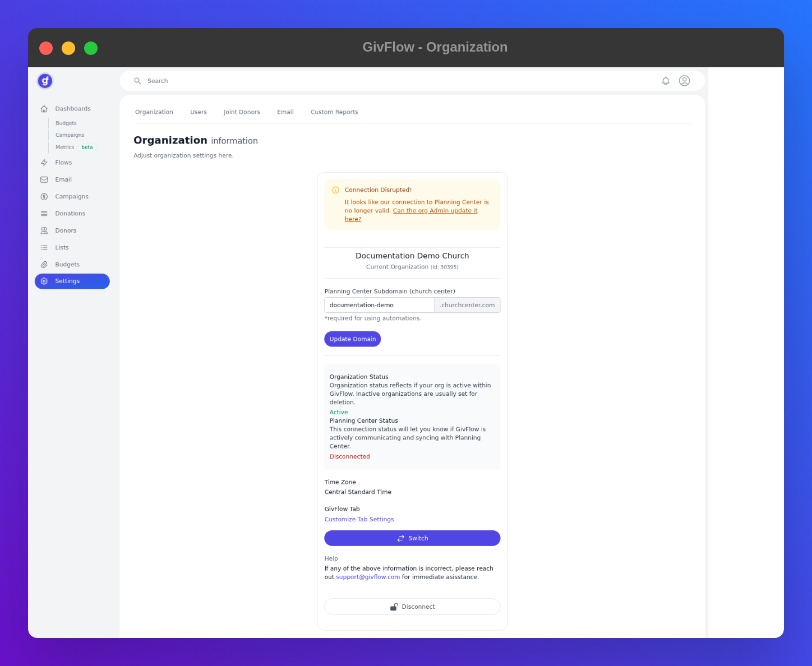Click the .churchcenter.com suffix box
Viewport: 812px width, 666px height.
point(467,305)
